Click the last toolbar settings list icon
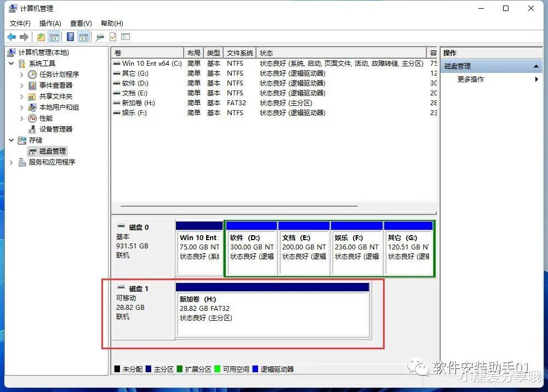 125,37
